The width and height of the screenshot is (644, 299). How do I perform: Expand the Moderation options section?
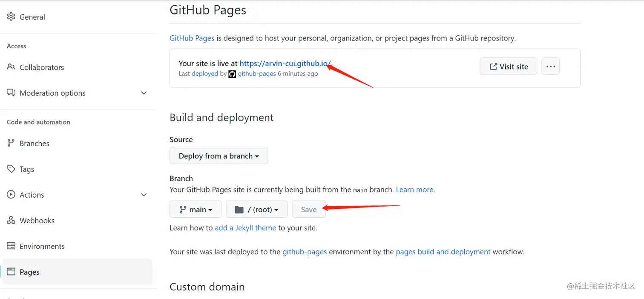(144, 93)
